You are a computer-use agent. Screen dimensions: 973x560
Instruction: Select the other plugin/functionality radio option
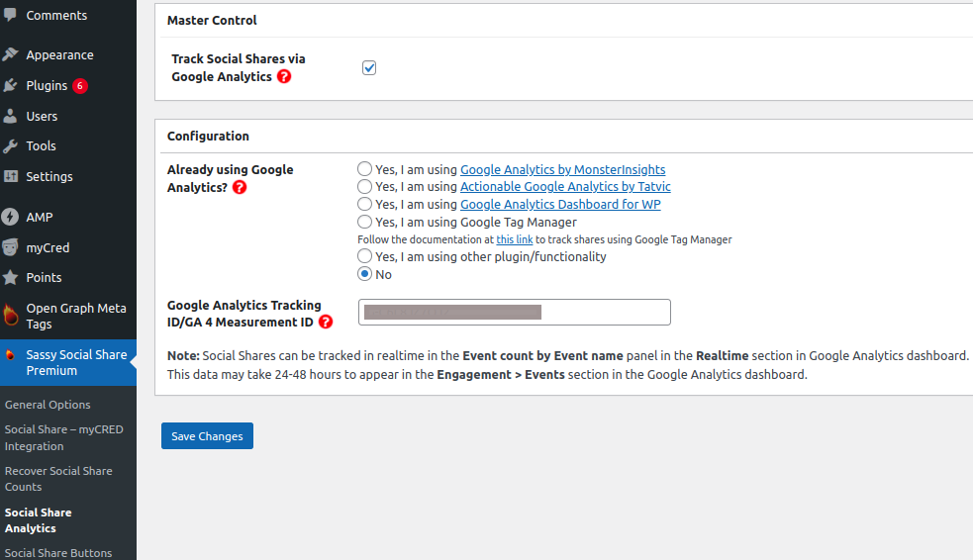(365, 256)
